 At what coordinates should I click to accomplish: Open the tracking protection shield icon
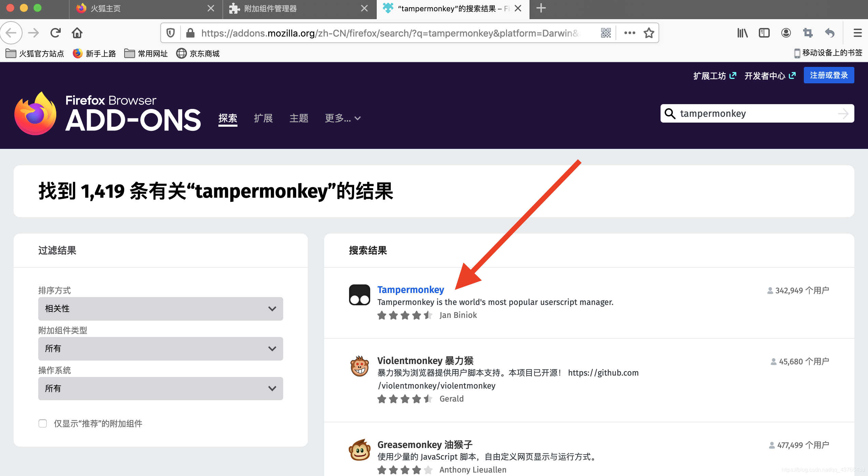(x=171, y=33)
